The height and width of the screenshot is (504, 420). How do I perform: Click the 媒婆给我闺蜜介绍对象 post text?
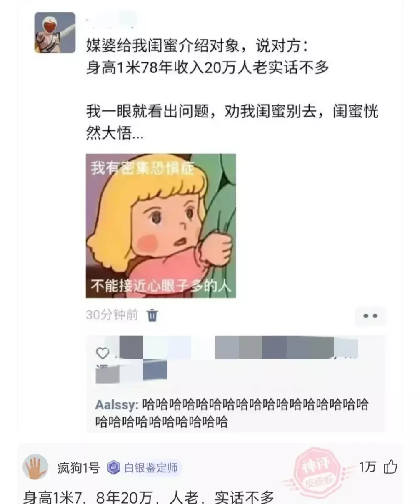coord(207,56)
